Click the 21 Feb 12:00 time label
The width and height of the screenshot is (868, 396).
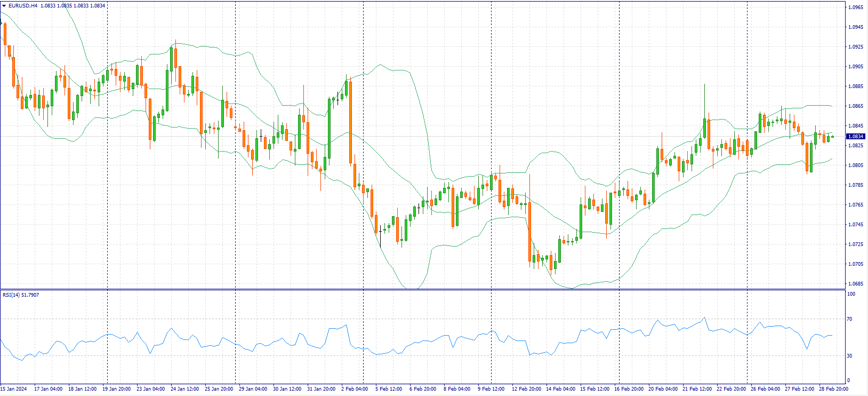(x=697, y=389)
